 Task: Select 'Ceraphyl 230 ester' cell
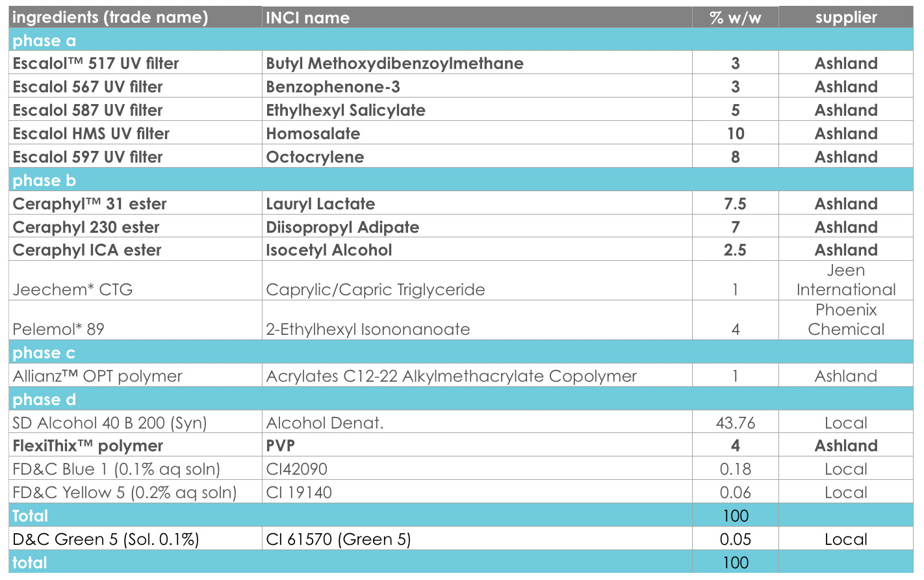pyautogui.click(x=135, y=227)
